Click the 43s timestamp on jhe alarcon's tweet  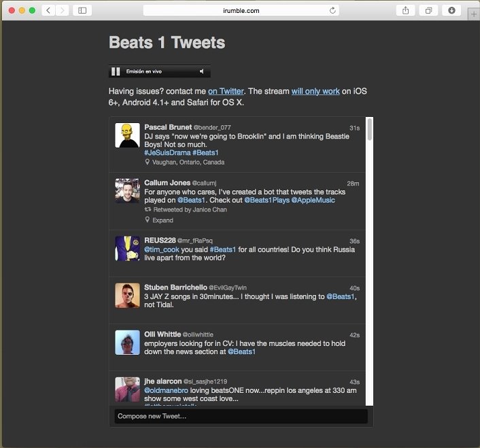pos(354,382)
